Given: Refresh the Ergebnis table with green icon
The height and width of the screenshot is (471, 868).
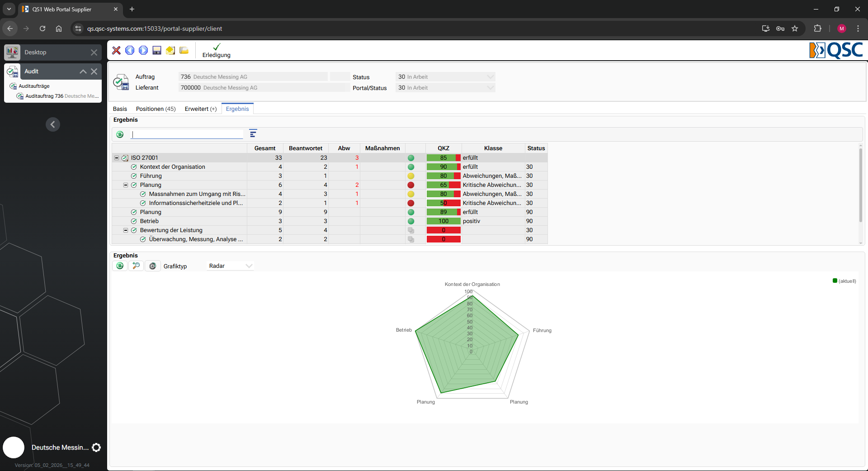Looking at the screenshot, I should (x=120, y=134).
